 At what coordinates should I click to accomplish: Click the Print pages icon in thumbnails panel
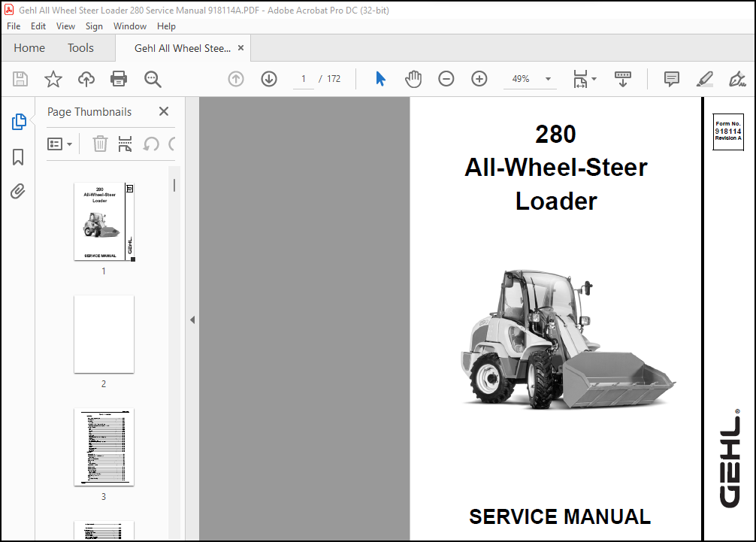click(125, 144)
